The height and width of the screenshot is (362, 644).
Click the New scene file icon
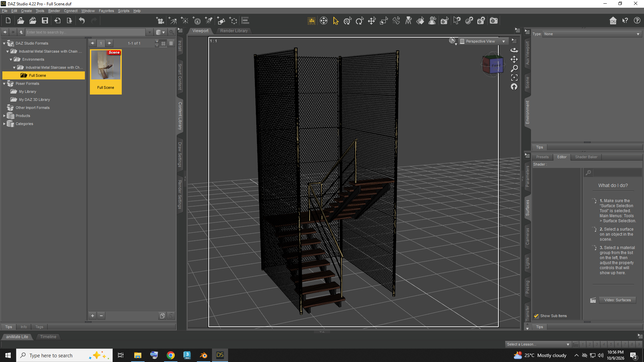(x=8, y=21)
